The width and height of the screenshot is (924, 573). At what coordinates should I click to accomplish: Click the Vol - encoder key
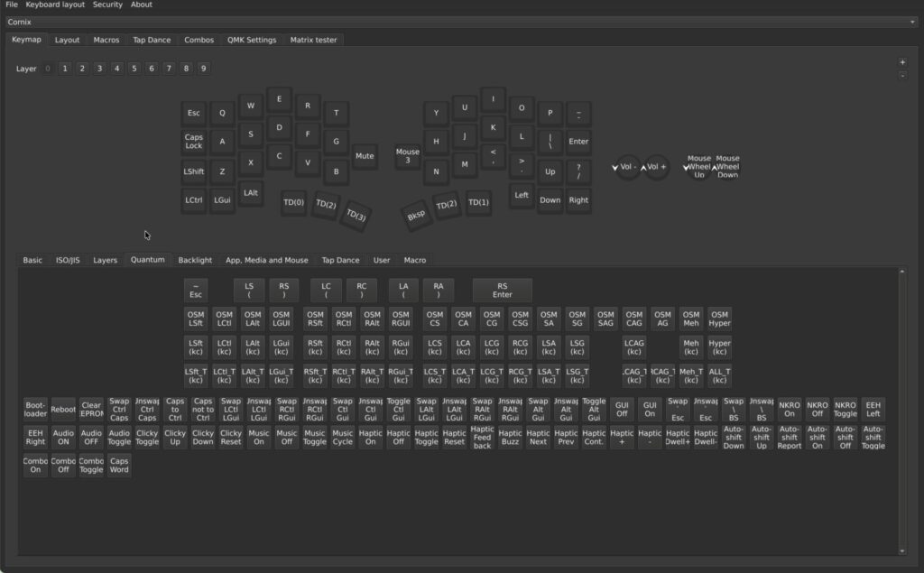pos(627,167)
